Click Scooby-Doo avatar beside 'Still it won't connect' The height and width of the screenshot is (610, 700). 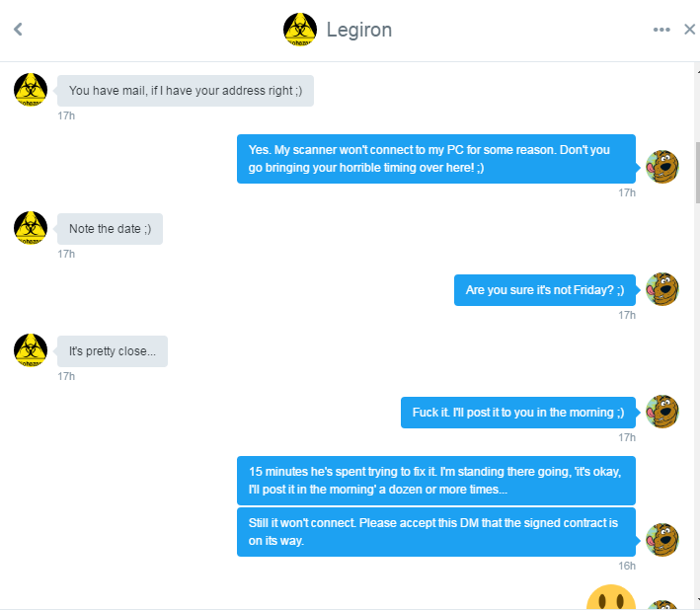(662, 540)
